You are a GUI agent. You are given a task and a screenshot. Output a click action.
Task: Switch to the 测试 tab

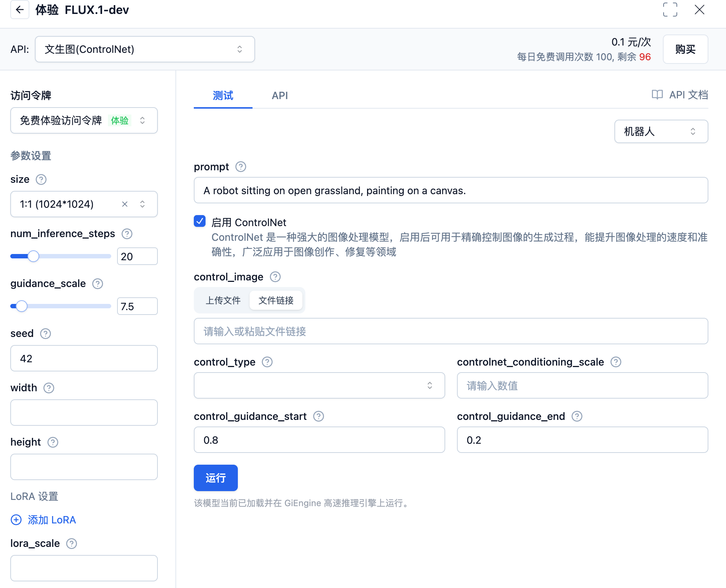[x=223, y=95]
